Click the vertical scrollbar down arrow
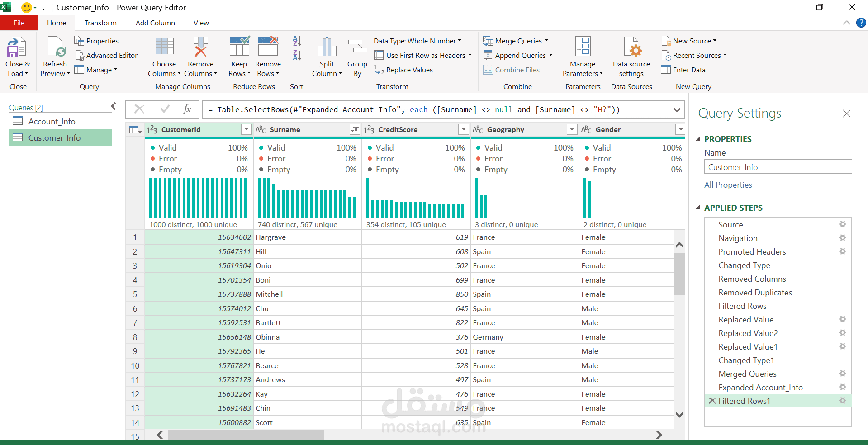The width and height of the screenshot is (868, 445). (679, 414)
